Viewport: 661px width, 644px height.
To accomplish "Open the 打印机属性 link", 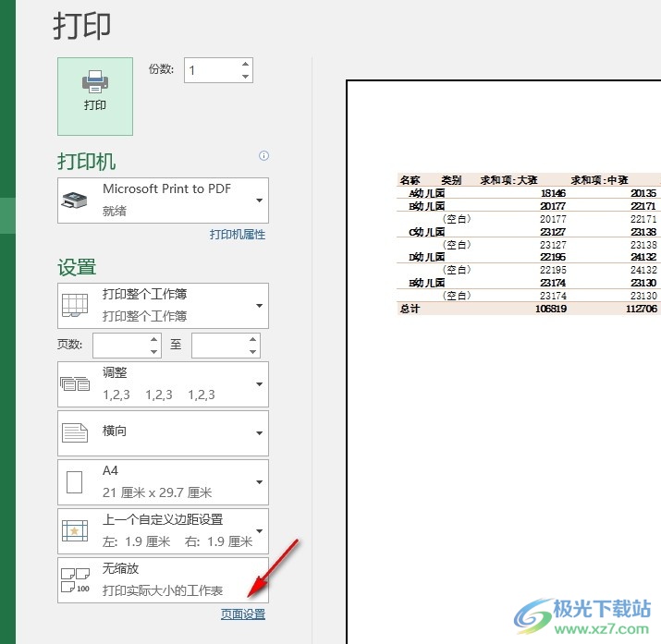I will coord(238,235).
